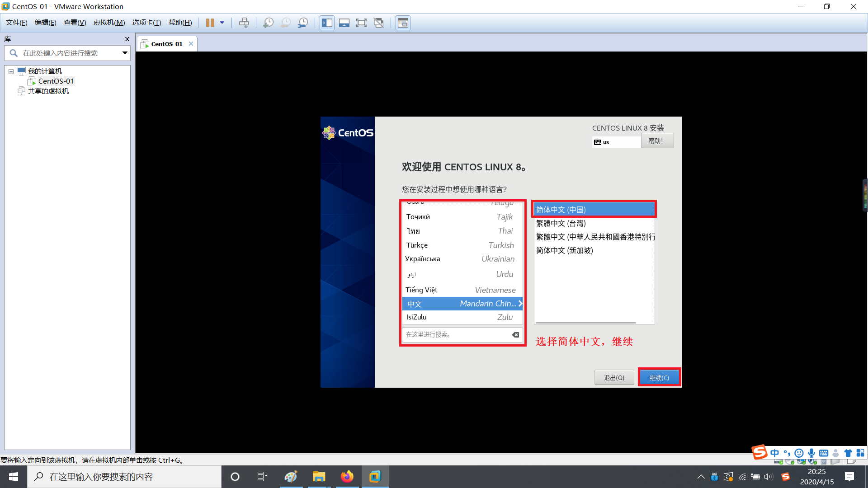Choose 简体中文 (新加坡) locale
868x488 pixels.
[x=594, y=250]
